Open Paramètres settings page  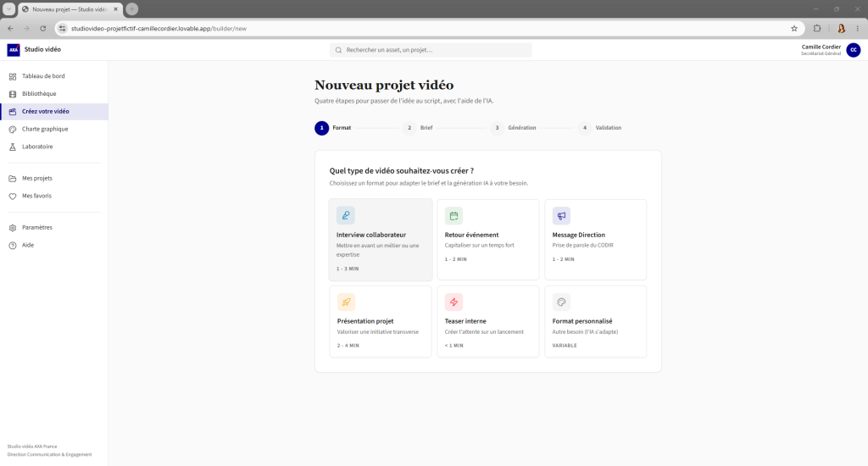click(x=53, y=228)
